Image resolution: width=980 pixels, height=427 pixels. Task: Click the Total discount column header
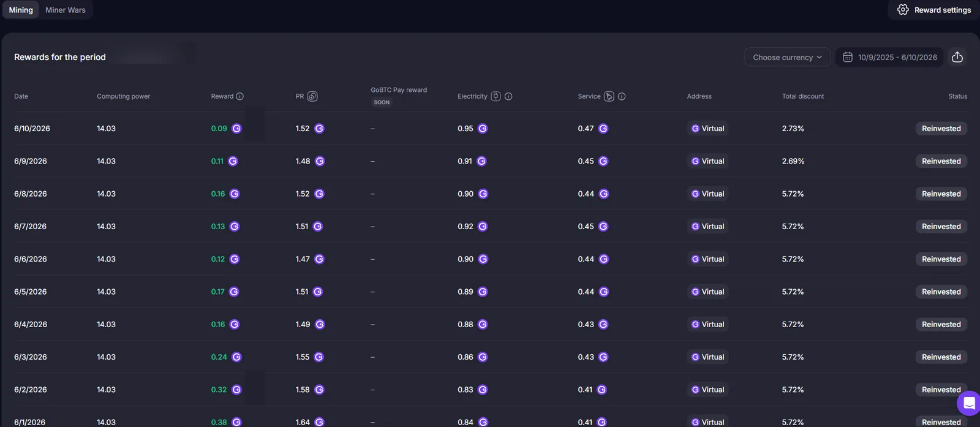pyautogui.click(x=803, y=96)
